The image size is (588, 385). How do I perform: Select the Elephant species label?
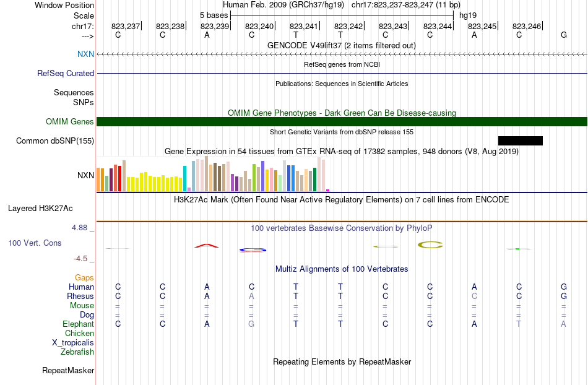(79, 324)
